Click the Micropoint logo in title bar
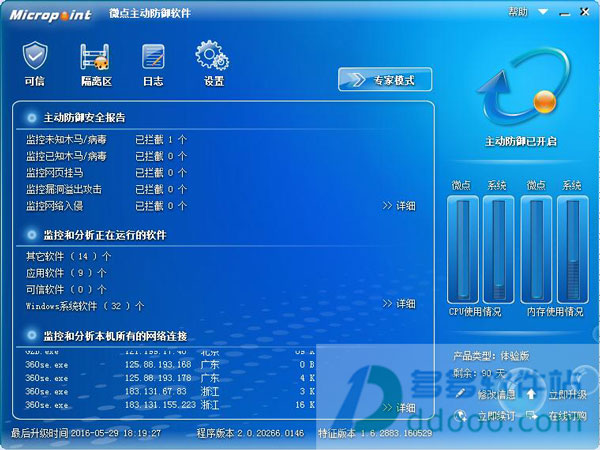The width and height of the screenshot is (600, 450). [50, 15]
